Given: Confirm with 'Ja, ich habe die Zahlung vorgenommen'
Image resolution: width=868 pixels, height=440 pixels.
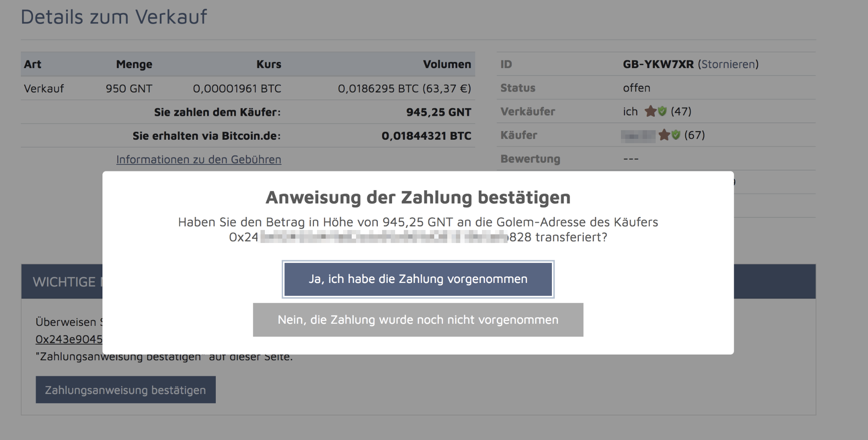Looking at the screenshot, I should 418,279.
